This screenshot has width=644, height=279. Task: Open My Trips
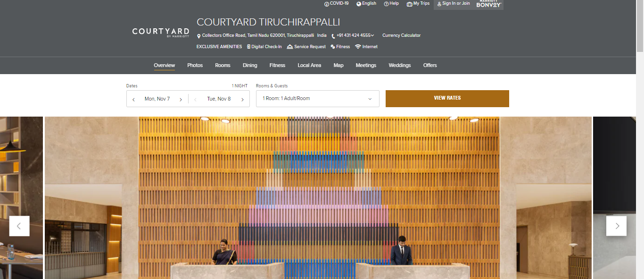click(421, 3)
